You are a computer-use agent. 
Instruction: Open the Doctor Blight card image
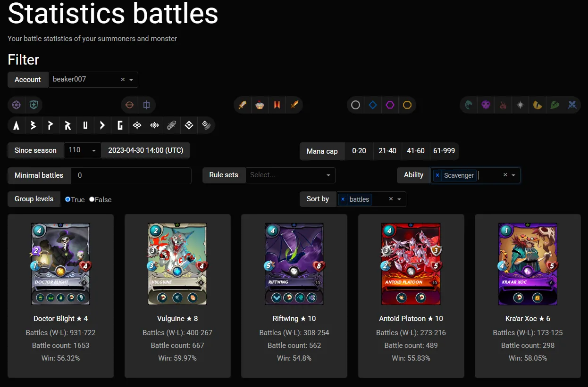(x=60, y=264)
